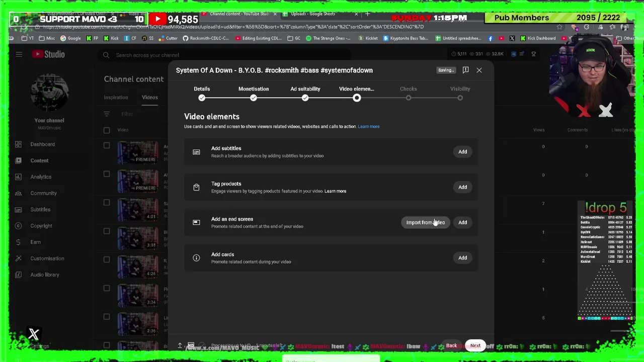Click the filter icon in Channel content
This screenshot has height=362, width=644.
click(x=107, y=114)
